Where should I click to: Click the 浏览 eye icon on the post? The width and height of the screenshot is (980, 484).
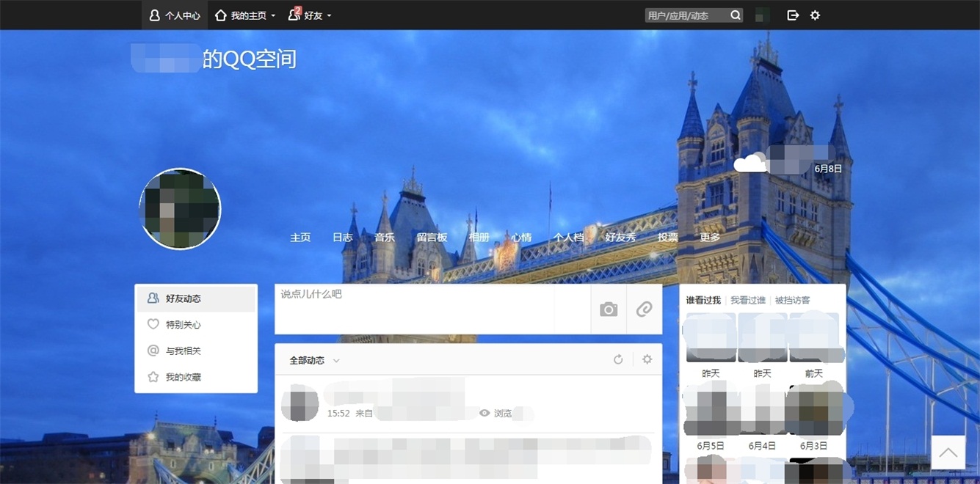pos(484,413)
